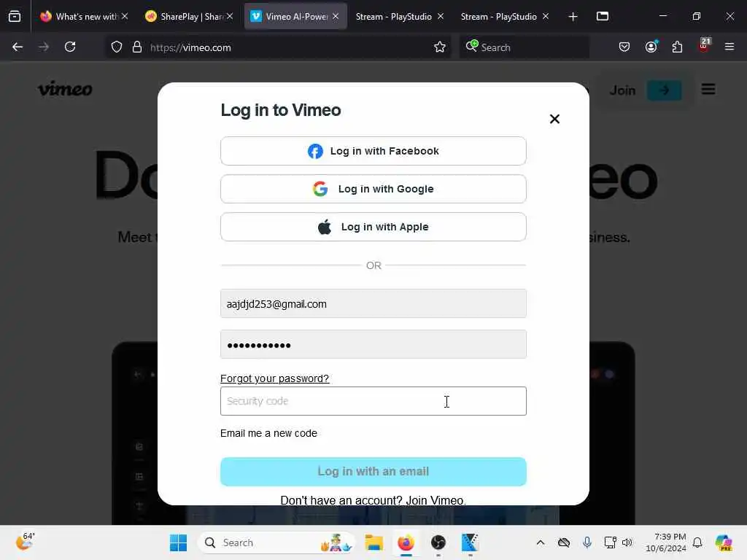Switch to second Stream - PlayStudio tab

498,17
